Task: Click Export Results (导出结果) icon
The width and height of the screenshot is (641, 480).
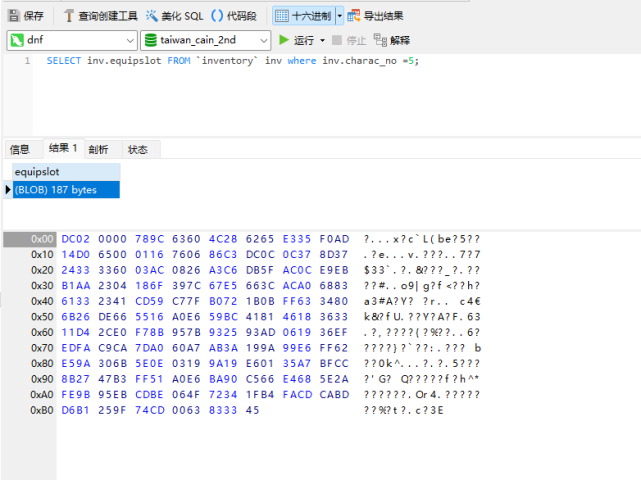Action: click(x=353, y=16)
